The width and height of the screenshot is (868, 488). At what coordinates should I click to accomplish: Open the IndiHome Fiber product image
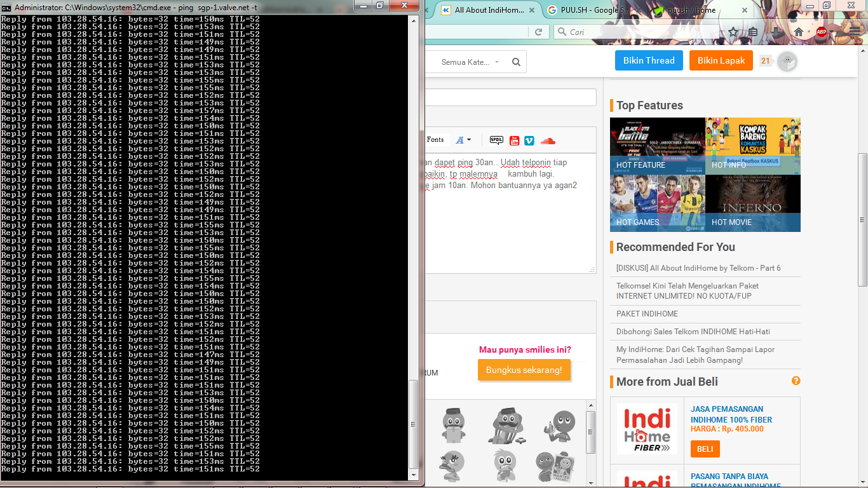tap(647, 429)
